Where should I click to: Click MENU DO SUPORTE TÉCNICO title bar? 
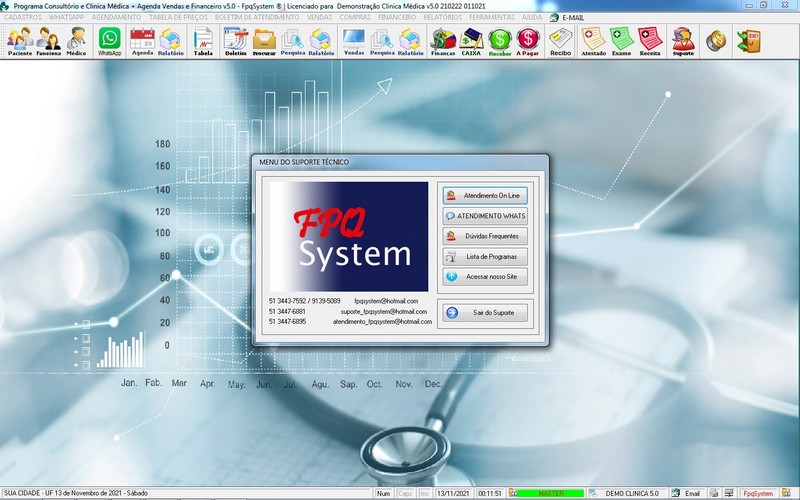400,162
